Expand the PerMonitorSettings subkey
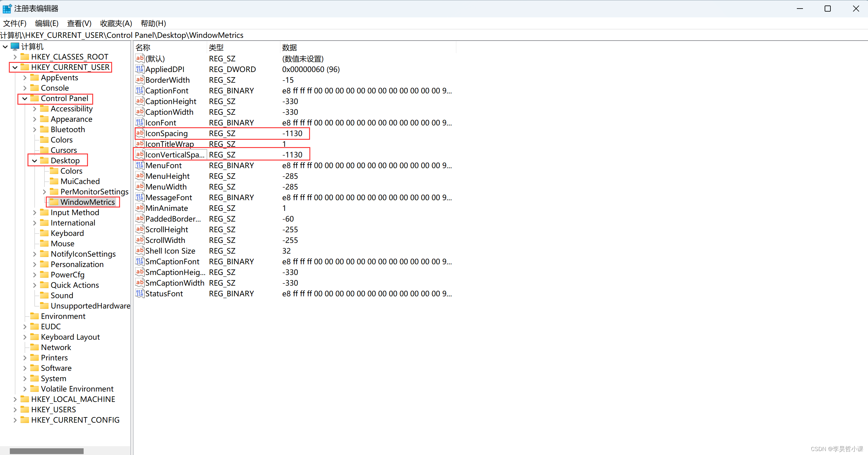 [44, 192]
